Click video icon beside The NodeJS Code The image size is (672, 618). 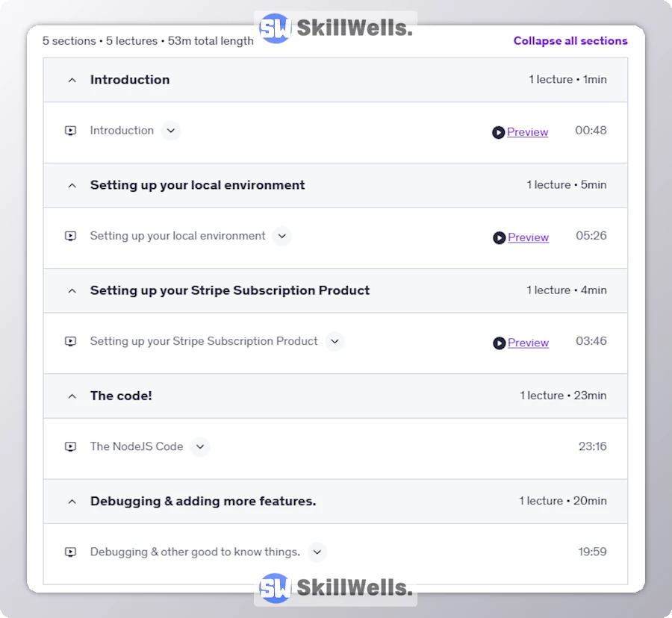coord(71,447)
